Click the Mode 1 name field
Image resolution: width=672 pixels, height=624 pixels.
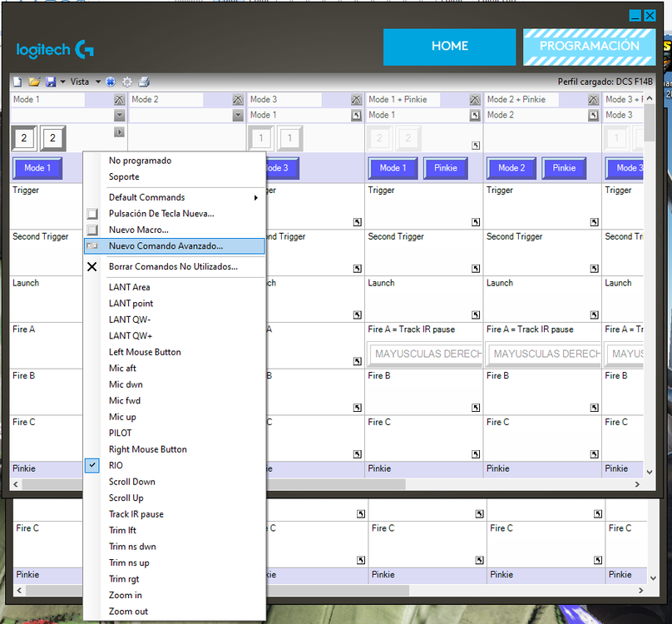coord(48,100)
